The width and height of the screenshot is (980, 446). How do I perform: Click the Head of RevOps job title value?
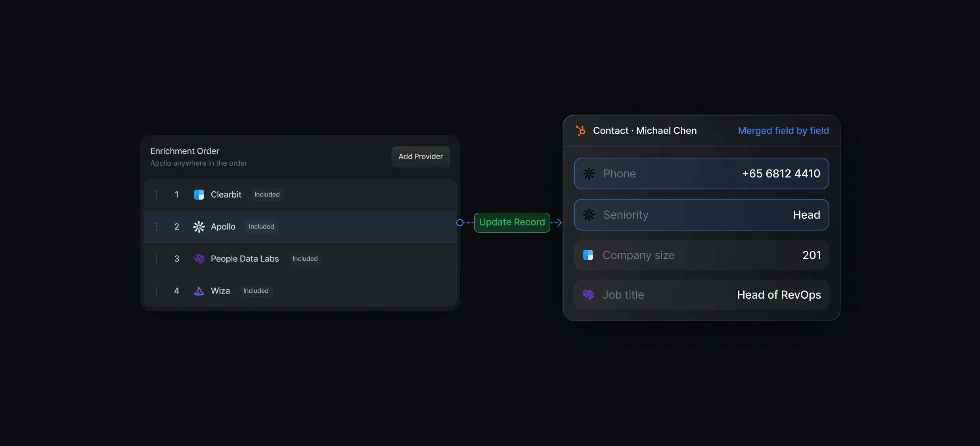779,295
